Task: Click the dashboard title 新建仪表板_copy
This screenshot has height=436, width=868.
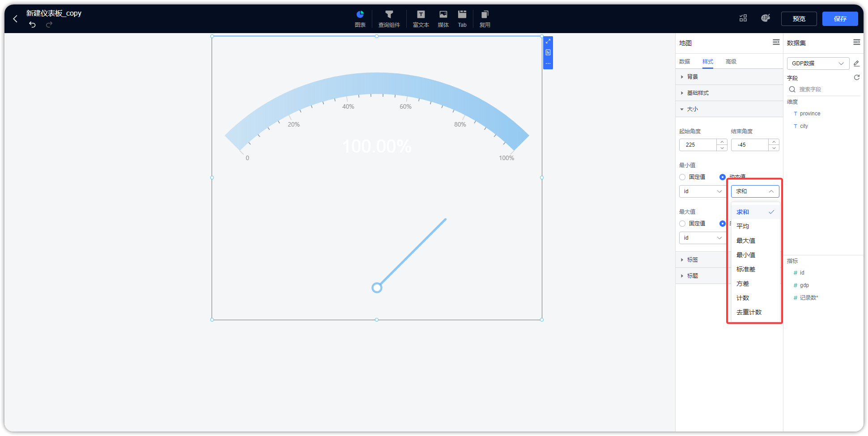Action: (54, 13)
